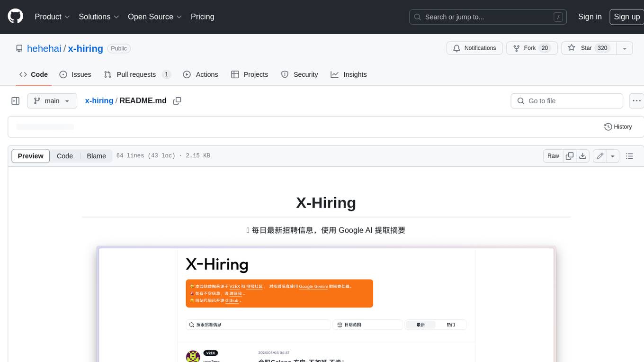This screenshot has width=644, height=362.
Task: Expand the Solutions menu
Action: click(x=99, y=17)
